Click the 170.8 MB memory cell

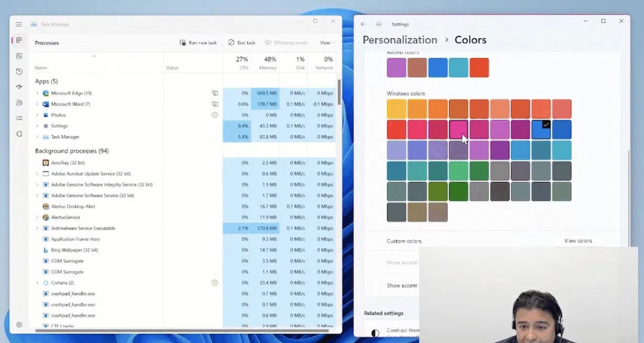tap(265, 228)
